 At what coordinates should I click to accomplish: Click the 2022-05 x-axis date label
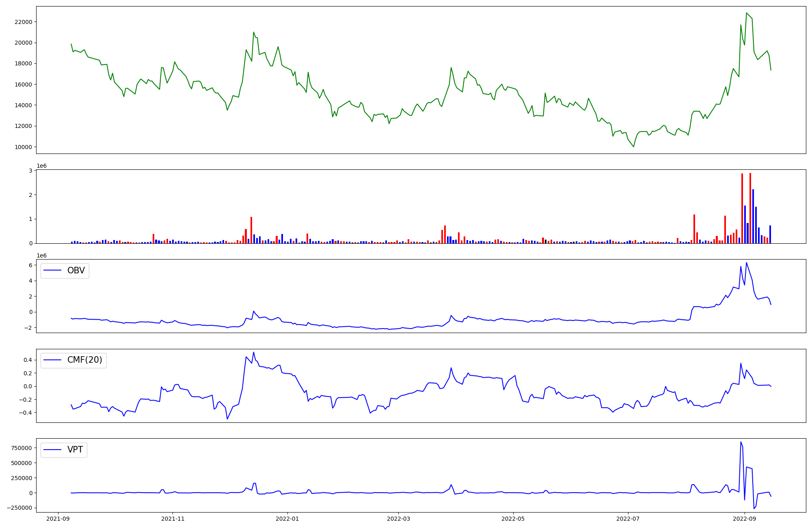tap(513, 518)
